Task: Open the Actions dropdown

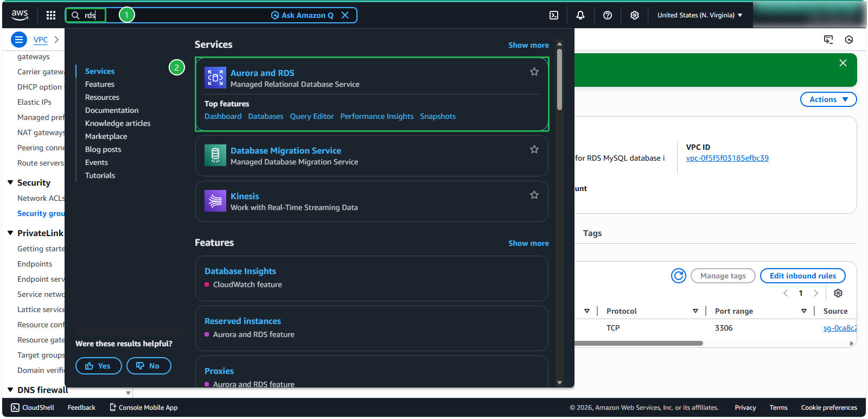Action: [x=828, y=99]
